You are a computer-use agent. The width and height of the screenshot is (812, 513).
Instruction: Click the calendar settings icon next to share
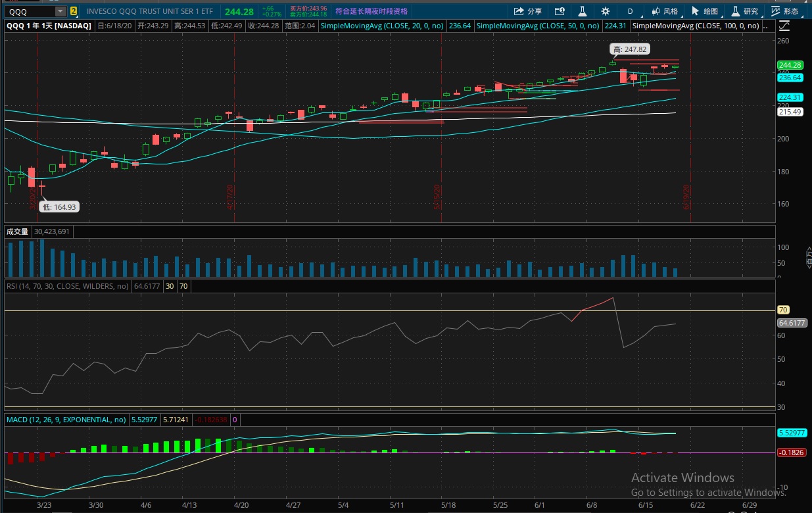tap(560, 11)
